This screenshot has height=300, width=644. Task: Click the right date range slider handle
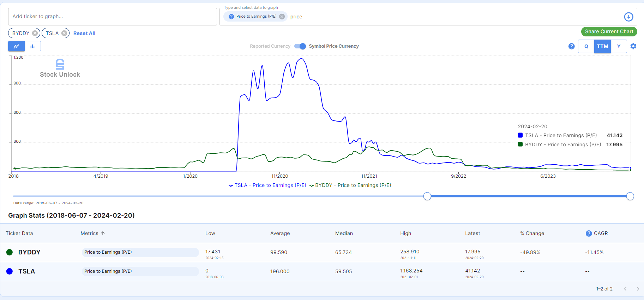coord(630,196)
